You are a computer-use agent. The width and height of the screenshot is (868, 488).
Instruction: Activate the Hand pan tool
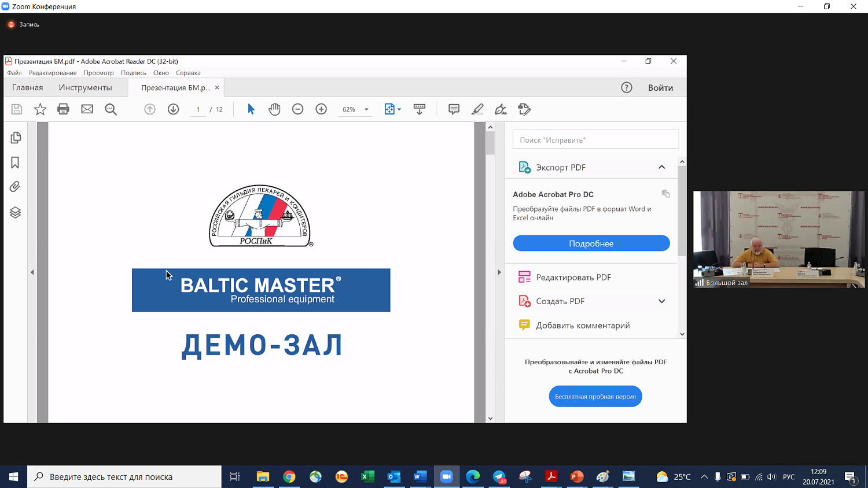[x=274, y=109]
